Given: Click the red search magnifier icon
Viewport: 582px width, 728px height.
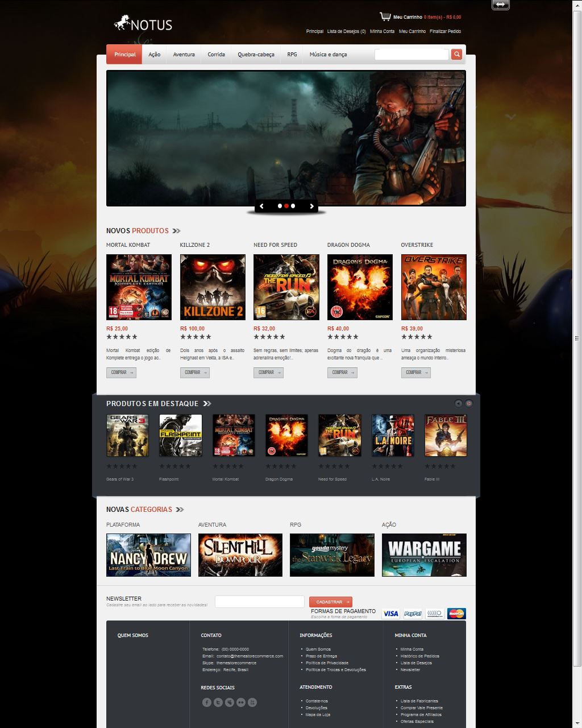Looking at the screenshot, I should [x=456, y=54].
